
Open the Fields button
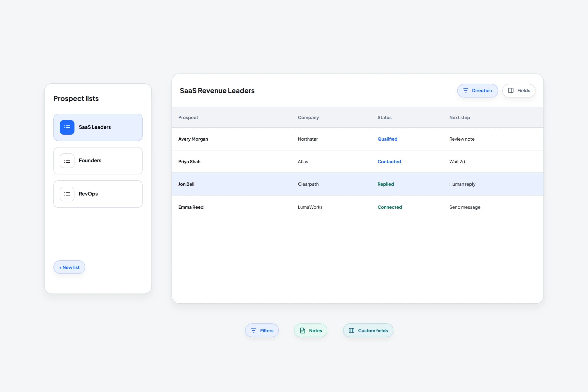click(519, 90)
